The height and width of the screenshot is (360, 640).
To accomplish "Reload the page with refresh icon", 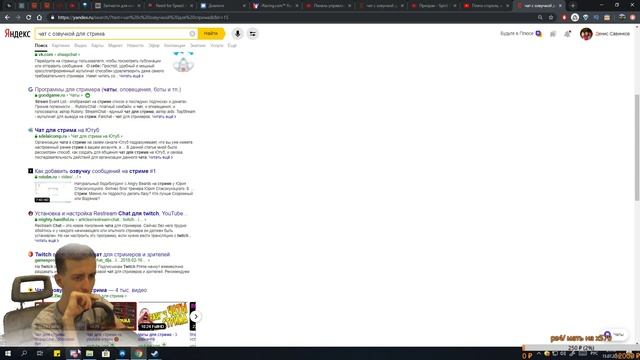I will [x=29, y=18].
